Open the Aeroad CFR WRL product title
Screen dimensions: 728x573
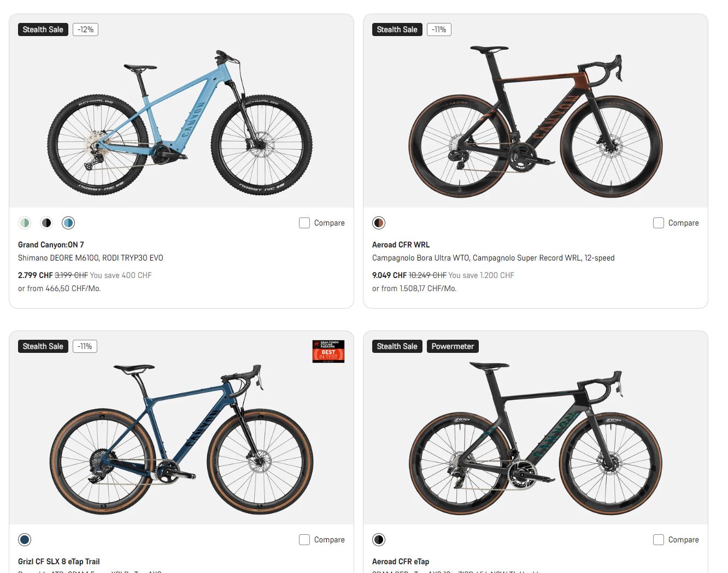tap(401, 245)
